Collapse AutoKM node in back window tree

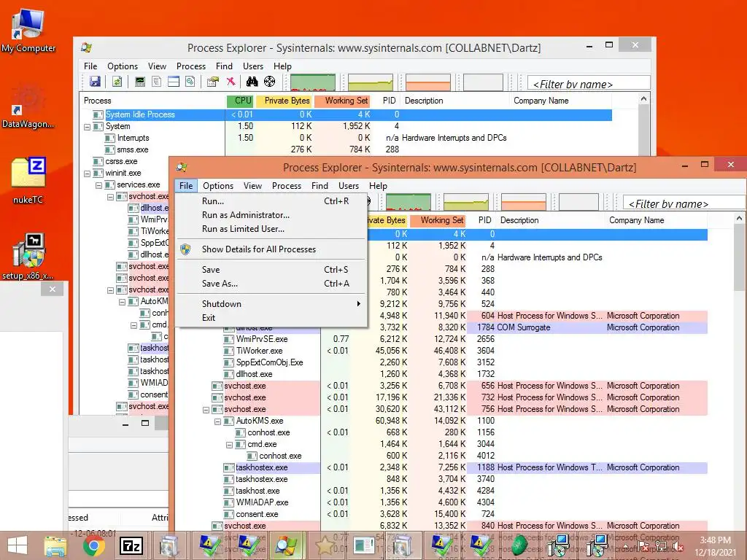pos(122,301)
